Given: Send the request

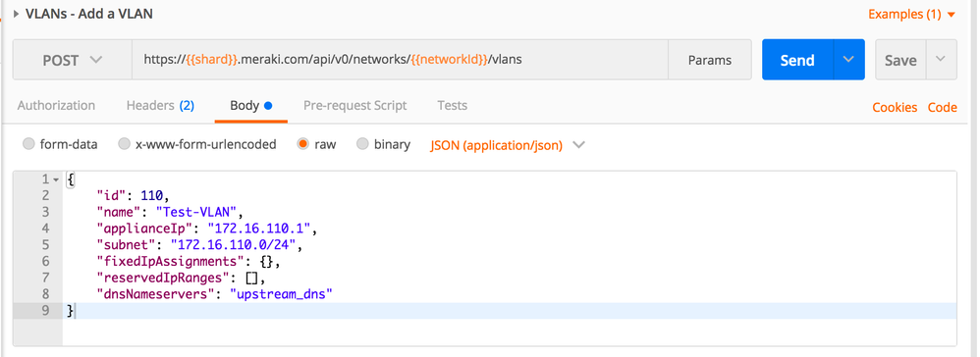Looking at the screenshot, I should 797,60.
